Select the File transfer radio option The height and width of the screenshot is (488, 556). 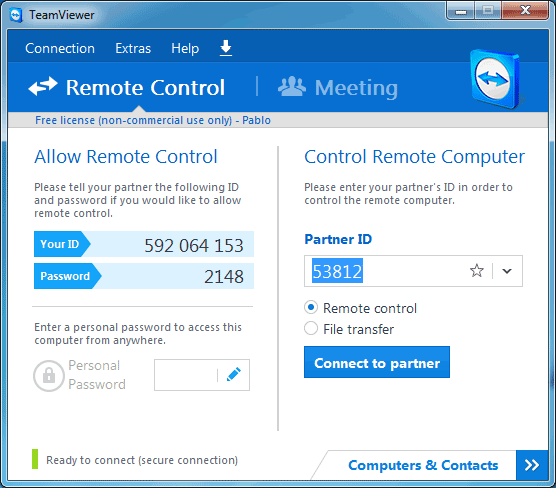(x=311, y=328)
